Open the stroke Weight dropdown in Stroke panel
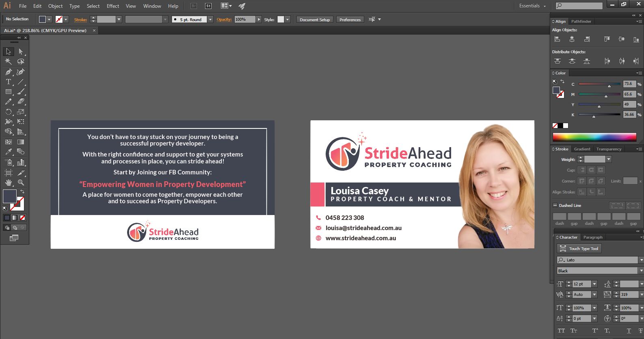 tap(608, 159)
